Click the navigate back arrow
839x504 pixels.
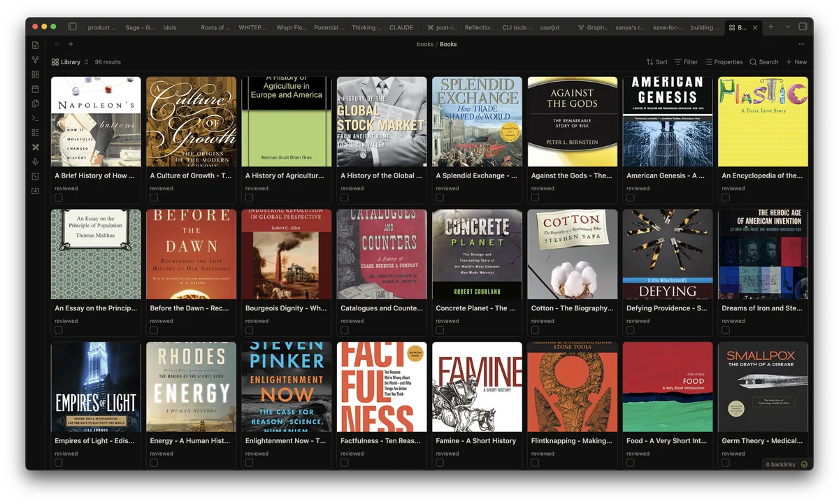57,44
